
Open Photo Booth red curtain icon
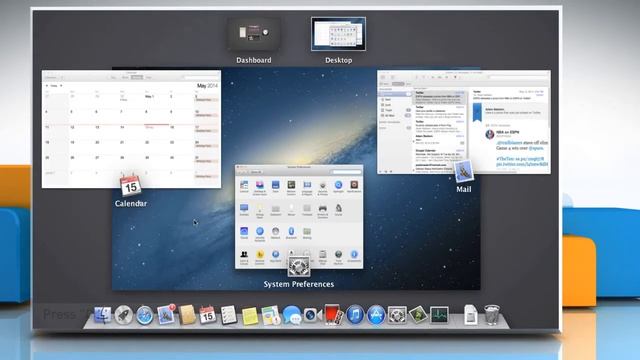(x=333, y=314)
